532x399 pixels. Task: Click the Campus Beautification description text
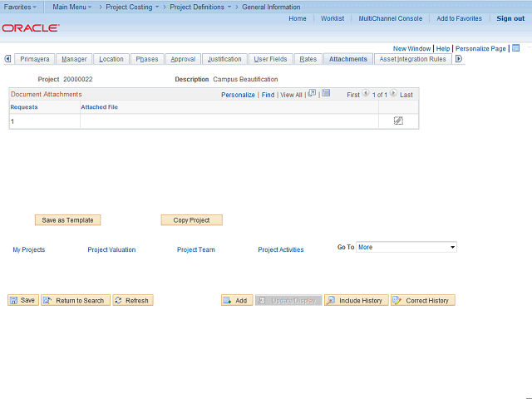[x=245, y=79]
